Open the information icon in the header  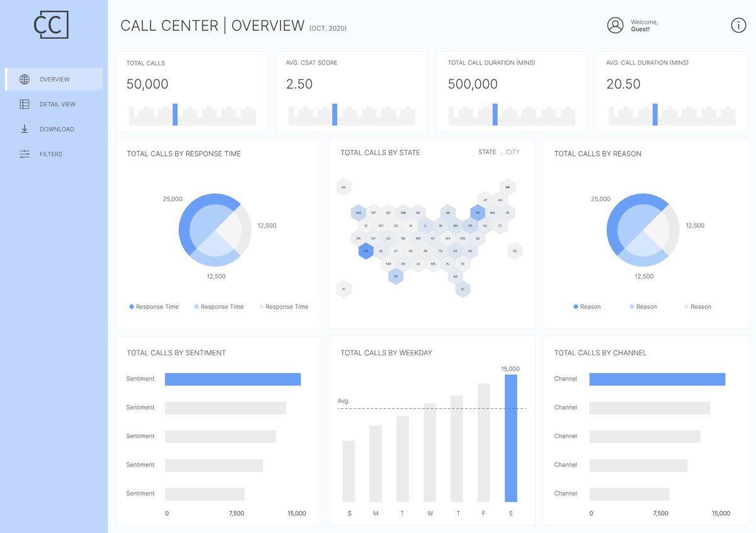click(x=738, y=25)
